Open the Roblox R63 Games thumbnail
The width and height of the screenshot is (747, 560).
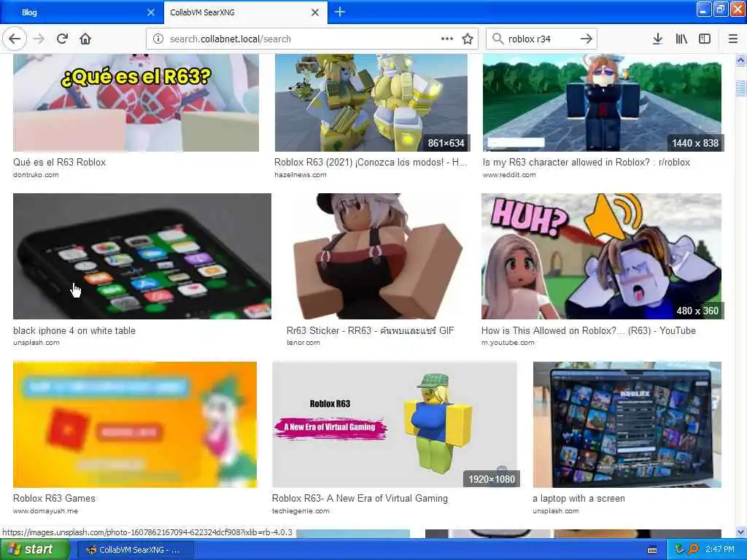pos(135,424)
